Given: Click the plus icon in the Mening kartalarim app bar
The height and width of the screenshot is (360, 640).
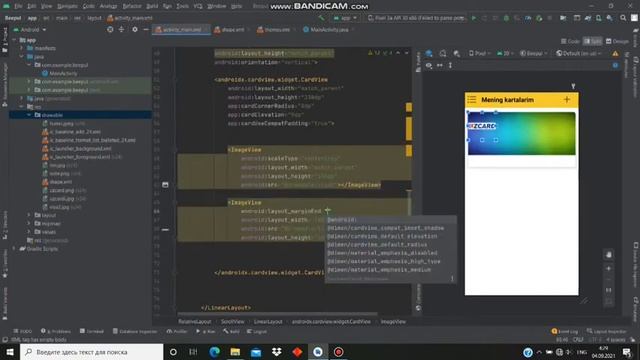Looking at the screenshot, I should pyautogui.click(x=567, y=100).
